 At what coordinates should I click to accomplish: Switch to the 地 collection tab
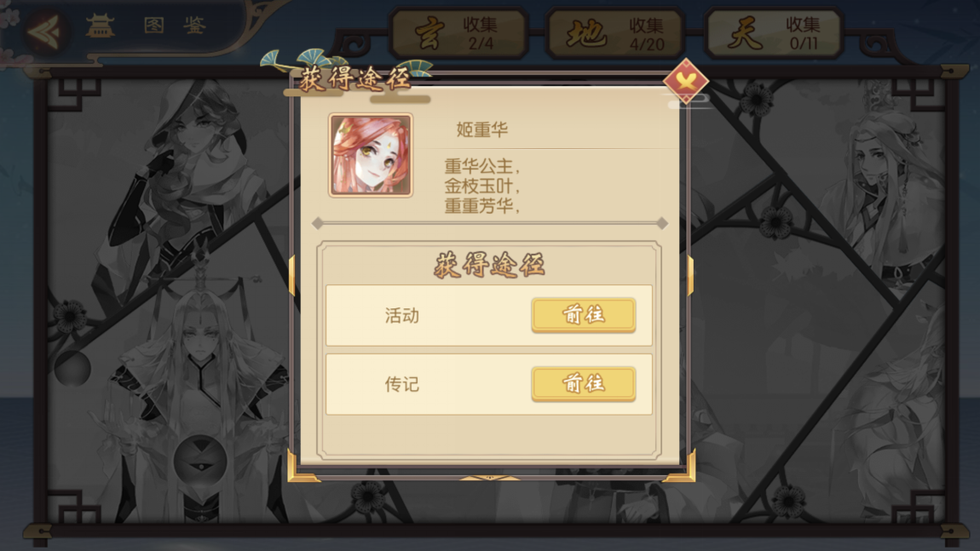point(615,34)
